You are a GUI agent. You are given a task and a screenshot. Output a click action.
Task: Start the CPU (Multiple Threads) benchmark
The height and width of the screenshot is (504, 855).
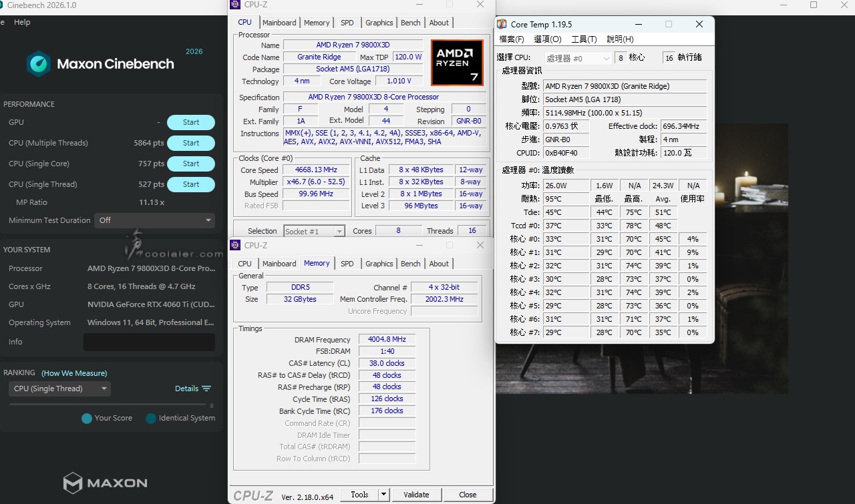[190, 143]
